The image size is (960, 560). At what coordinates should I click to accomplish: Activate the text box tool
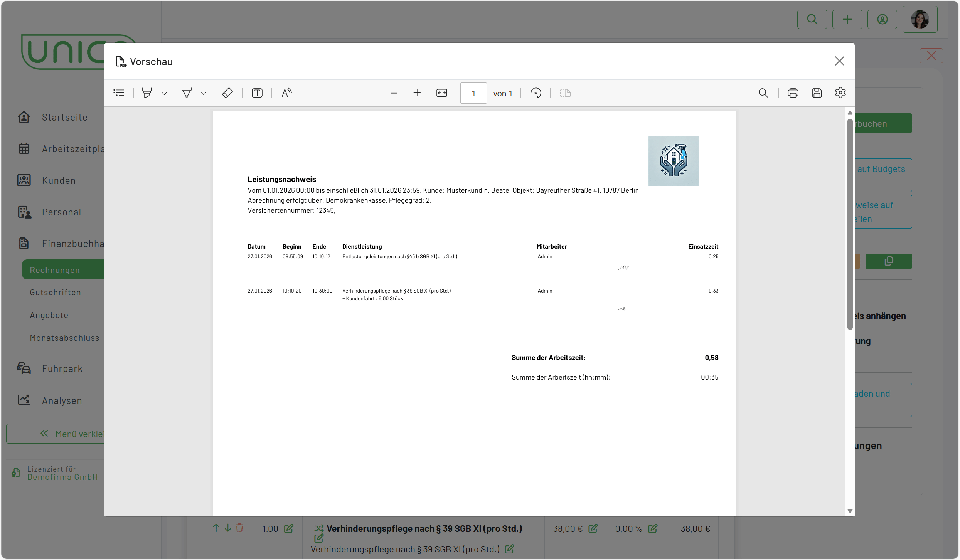coord(257,93)
